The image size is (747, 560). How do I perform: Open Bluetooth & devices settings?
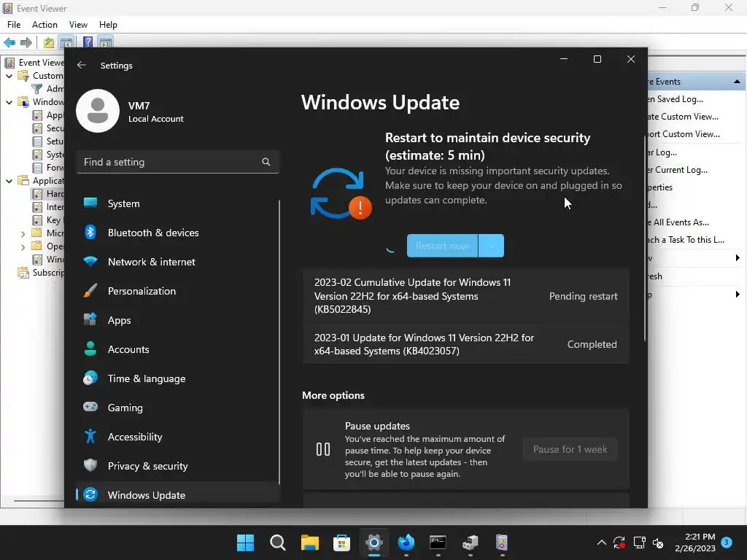click(x=177, y=233)
